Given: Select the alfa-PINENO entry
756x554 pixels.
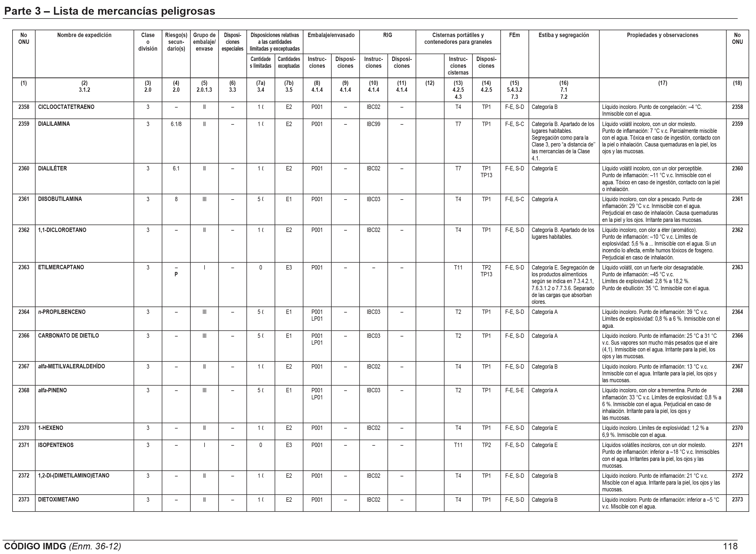Looking at the screenshot, I should [x=52, y=390].
